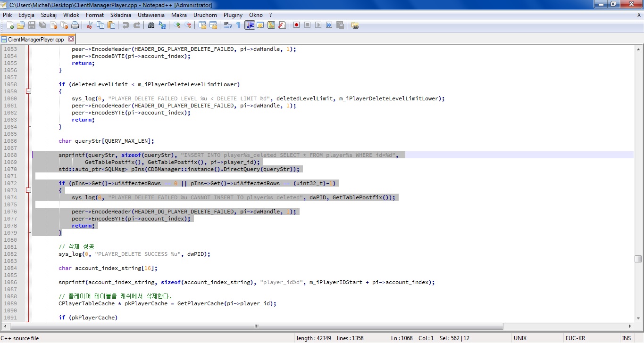Stop macro recording with the square button

click(x=307, y=25)
